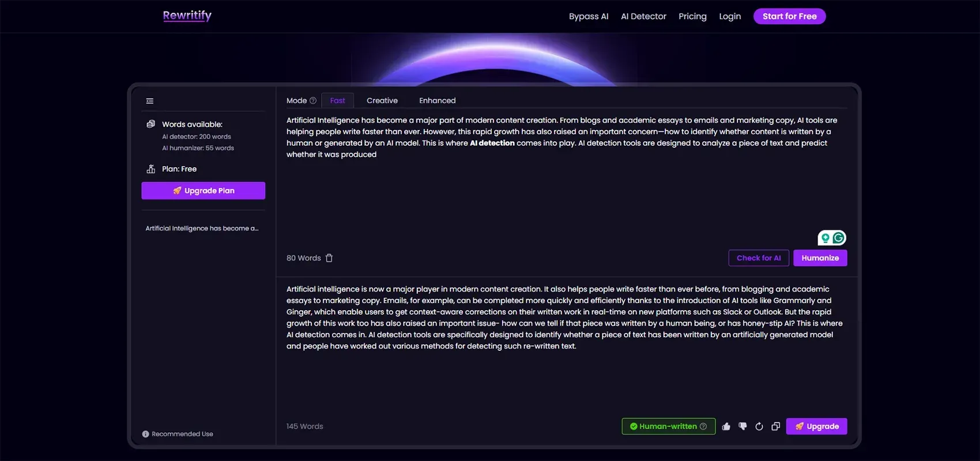
Task: Select the Fast mode tab
Action: 337,100
